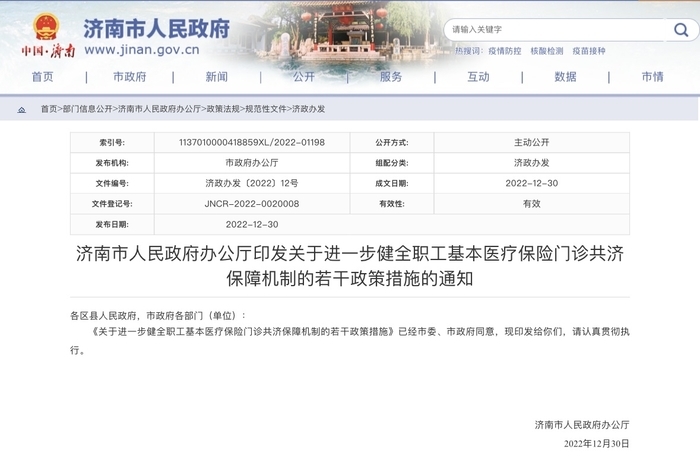The image size is (700, 456).
Task: Click the home icon in breadcrumb bar
Action: click(x=21, y=109)
